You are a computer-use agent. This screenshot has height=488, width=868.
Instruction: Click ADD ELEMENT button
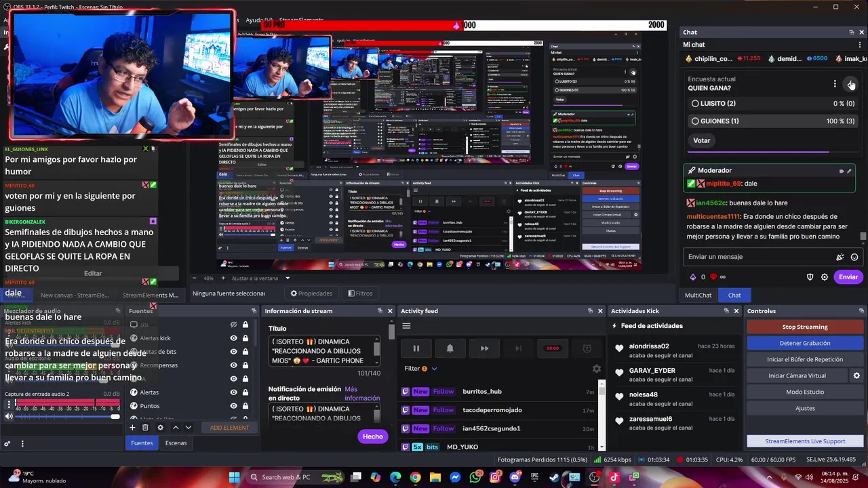pos(229,428)
